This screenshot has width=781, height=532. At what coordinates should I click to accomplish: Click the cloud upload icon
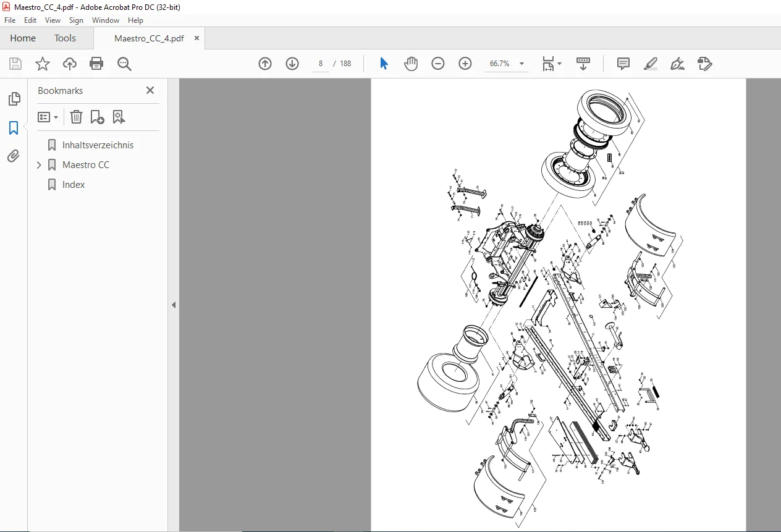[70, 64]
